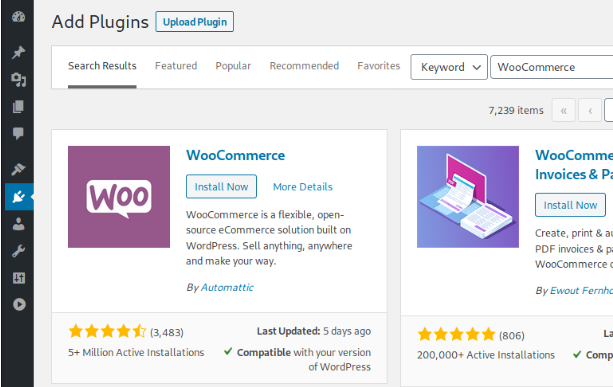
Task: Click '5+ Million Active Installations' text
Action: coord(136,352)
